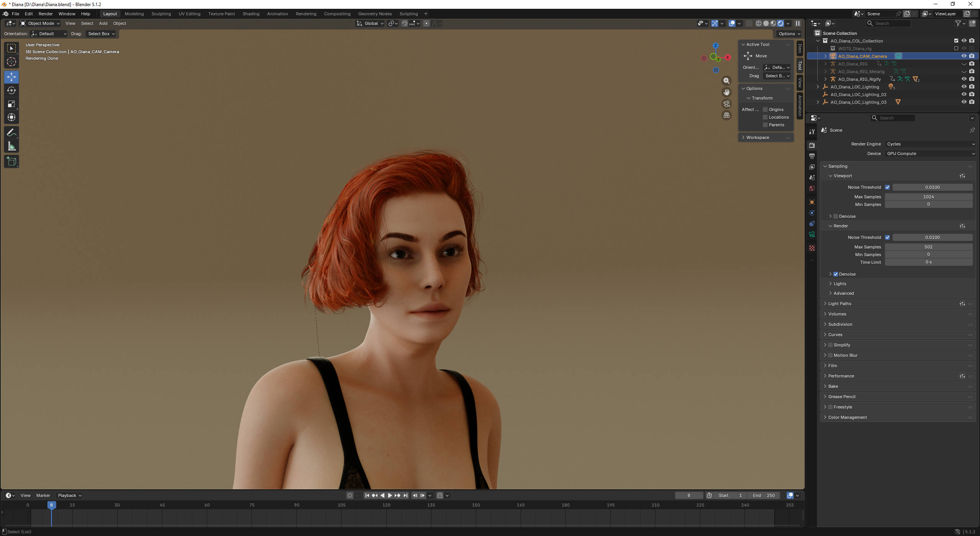Open the Render properties tab icon
Image resolution: width=980 pixels, height=536 pixels.
tap(812, 145)
